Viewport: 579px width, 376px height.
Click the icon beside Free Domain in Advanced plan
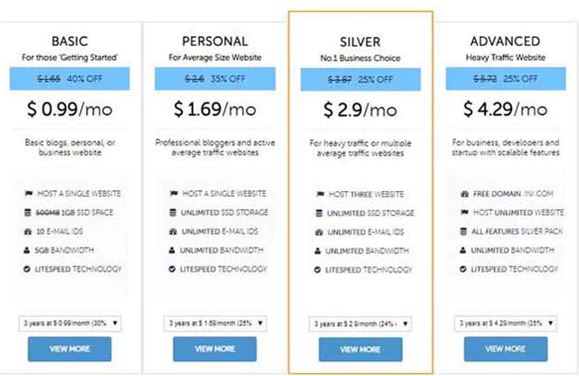point(465,194)
